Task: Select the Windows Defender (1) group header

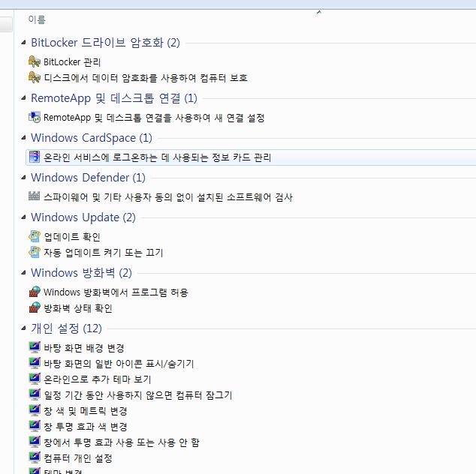Action: [88, 178]
